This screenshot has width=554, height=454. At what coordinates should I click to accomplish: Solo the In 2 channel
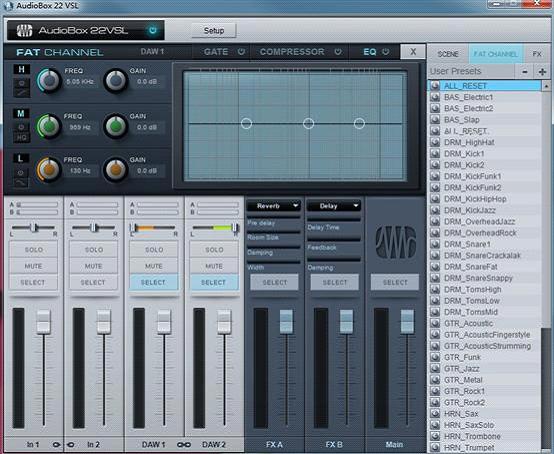94,249
